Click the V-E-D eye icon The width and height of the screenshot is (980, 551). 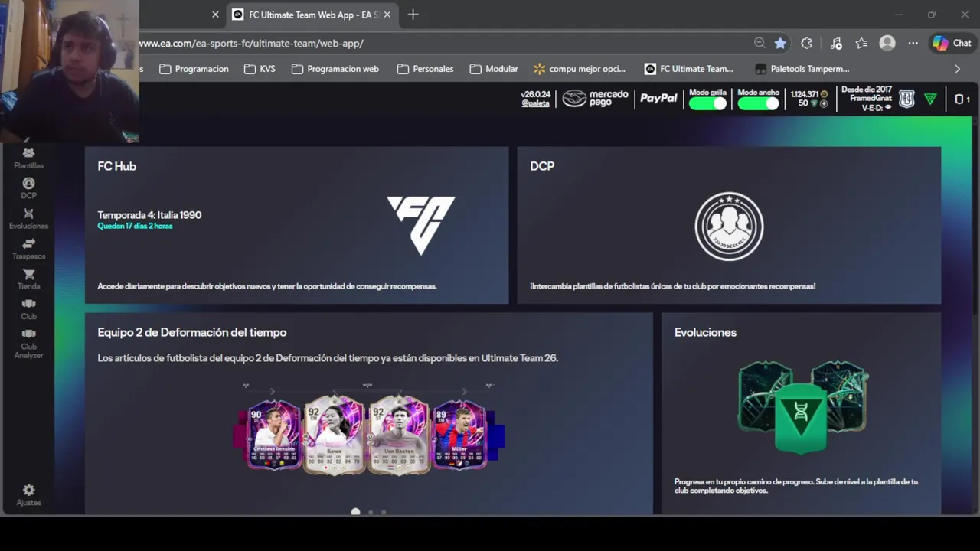pyautogui.click(x=888, y=108)
